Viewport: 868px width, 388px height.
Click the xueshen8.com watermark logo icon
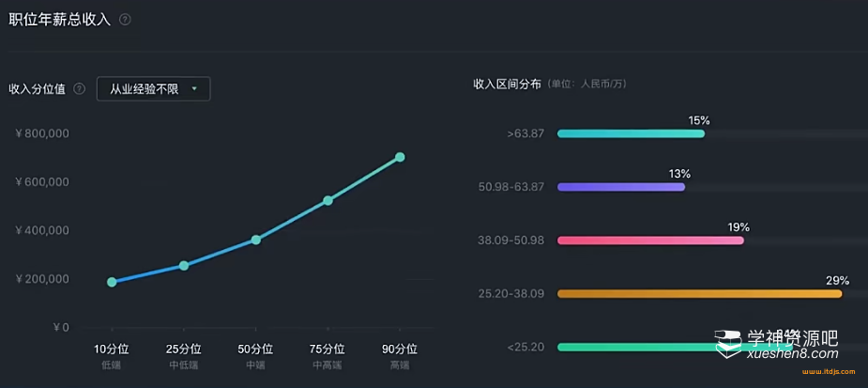click(x=728, y=345)
